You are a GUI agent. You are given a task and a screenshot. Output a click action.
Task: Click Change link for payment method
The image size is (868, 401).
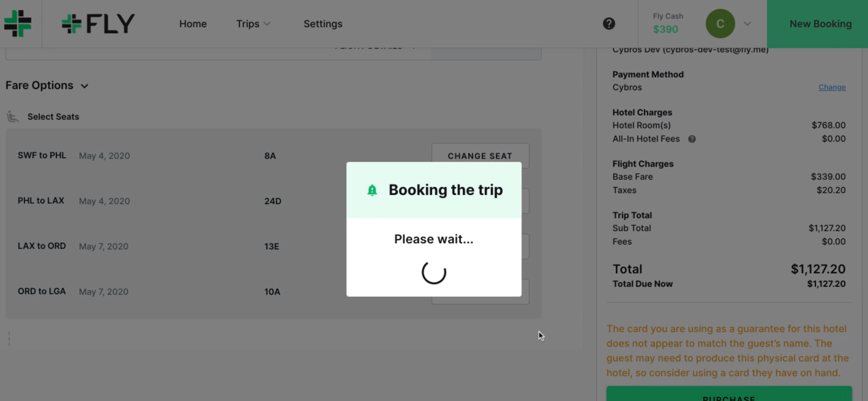coord(832,87)
